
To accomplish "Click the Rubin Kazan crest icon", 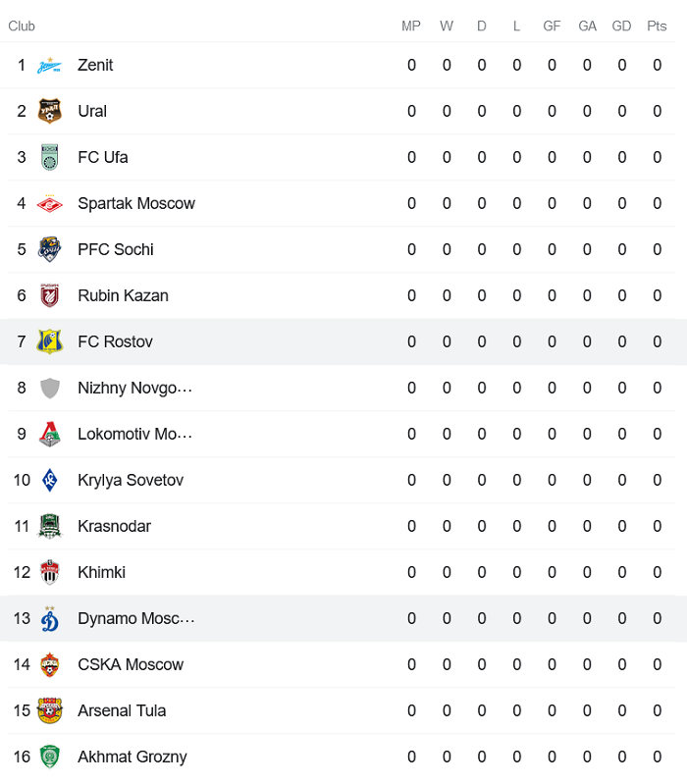I will pyautogui.click(x=49, y=296).
